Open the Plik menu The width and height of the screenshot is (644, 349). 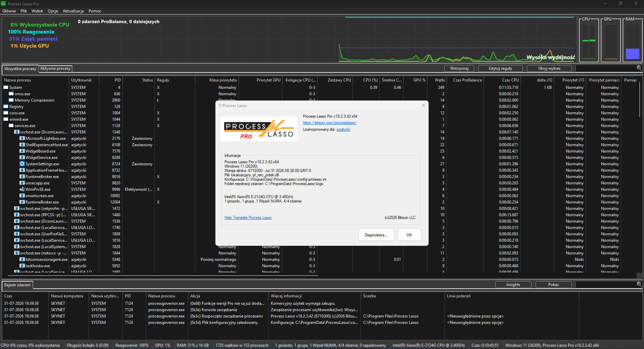point(23,11)
